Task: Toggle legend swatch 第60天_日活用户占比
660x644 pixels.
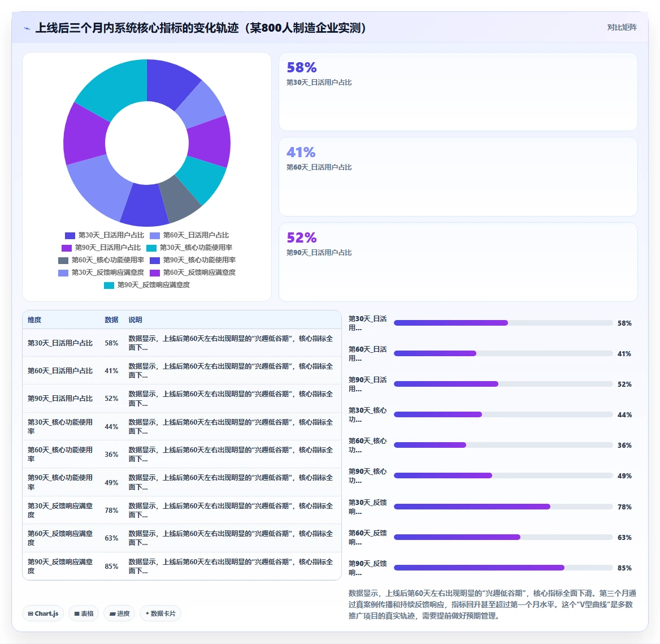Action: (x=155, y=235)
